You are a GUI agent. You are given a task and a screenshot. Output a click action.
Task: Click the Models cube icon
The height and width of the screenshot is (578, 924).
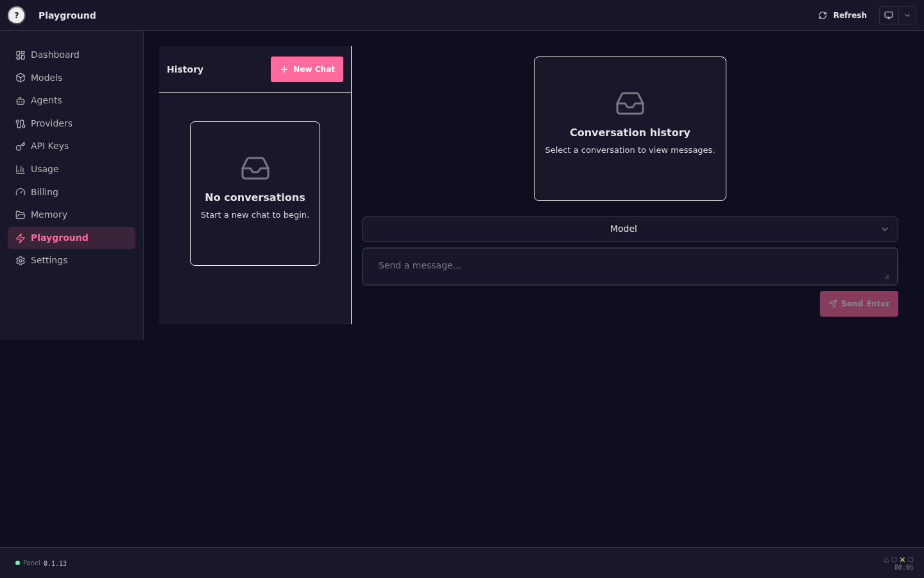[x=21, y=78]
